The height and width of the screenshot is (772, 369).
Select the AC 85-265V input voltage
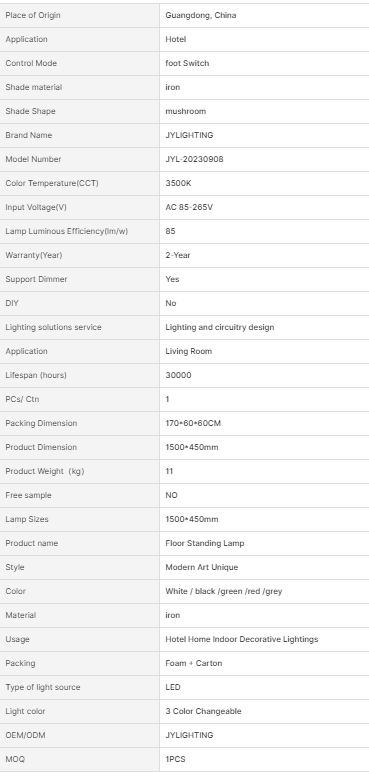click(189, 207)
